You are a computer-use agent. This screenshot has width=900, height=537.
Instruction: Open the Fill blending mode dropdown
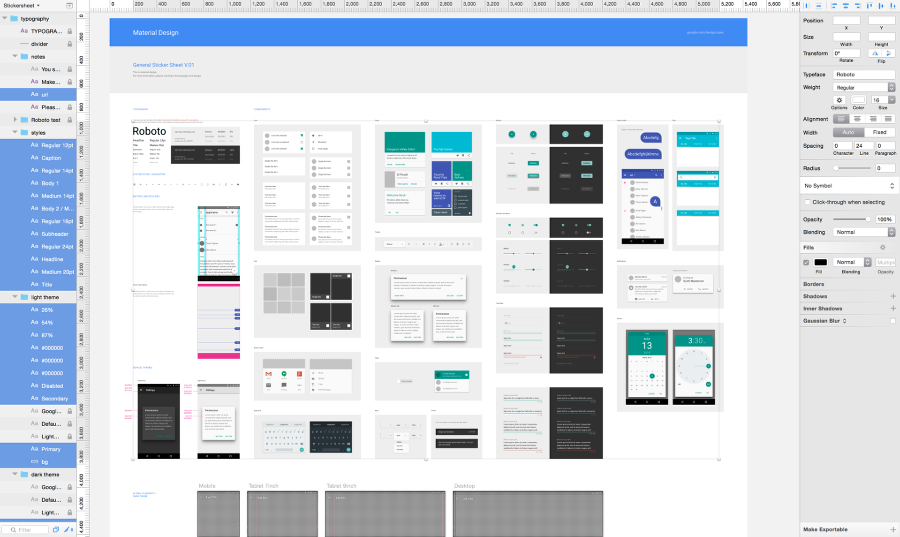click(x=852, y=262)
